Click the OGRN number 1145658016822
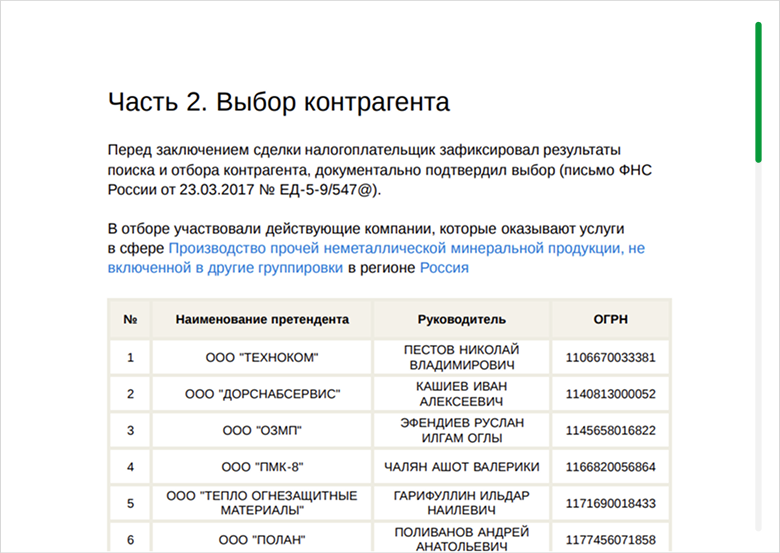The height and width of the screenshot is (553, 780). [610, 431]
